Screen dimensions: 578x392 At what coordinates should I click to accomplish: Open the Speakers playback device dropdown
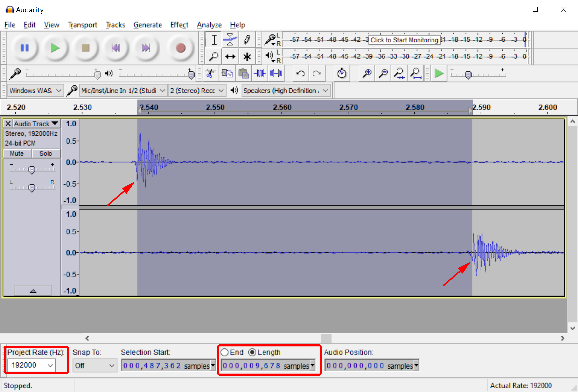click(286, 91)
